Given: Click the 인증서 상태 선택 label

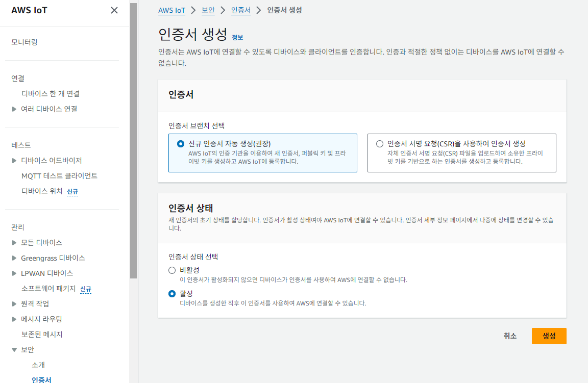Looking at the screenshot, I should (x=193, y=257).
